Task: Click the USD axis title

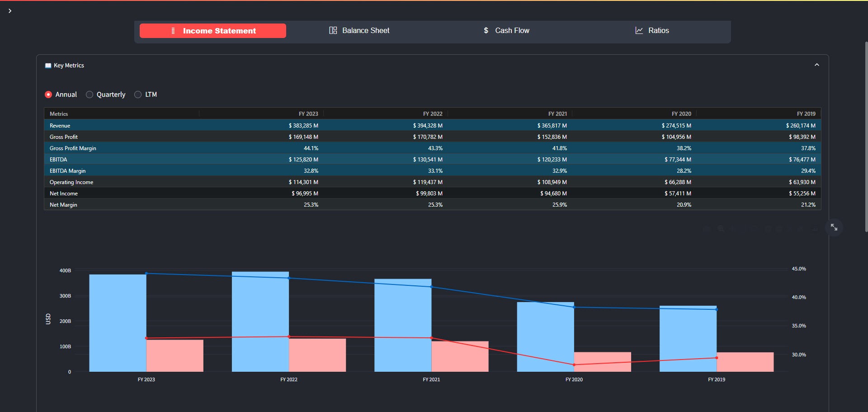Action: 48,319
